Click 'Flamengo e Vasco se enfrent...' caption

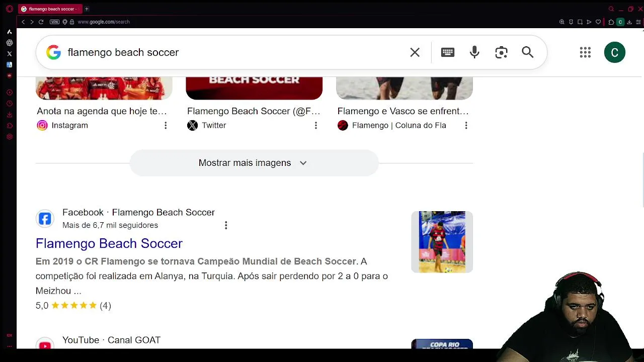pos(403,111)
